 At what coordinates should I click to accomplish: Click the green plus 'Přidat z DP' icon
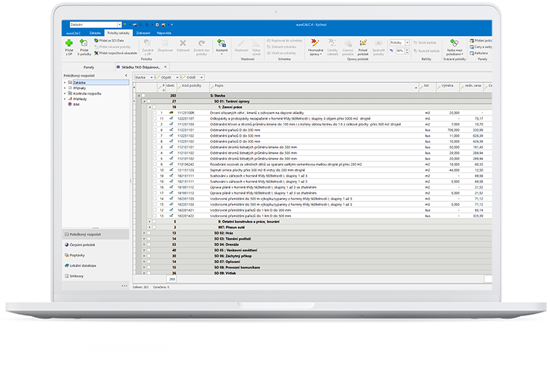point(69,43)
